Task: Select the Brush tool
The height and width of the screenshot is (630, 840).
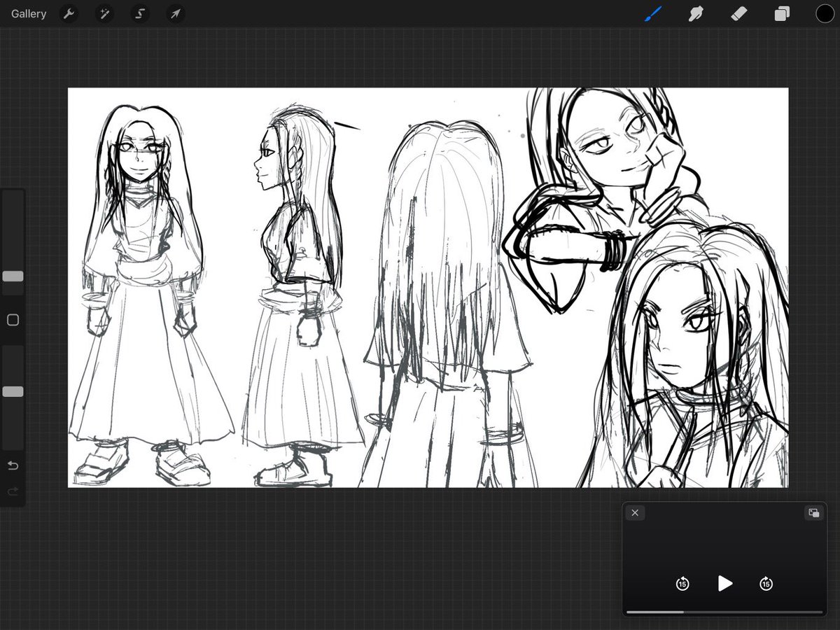Action: coord(652,14)
